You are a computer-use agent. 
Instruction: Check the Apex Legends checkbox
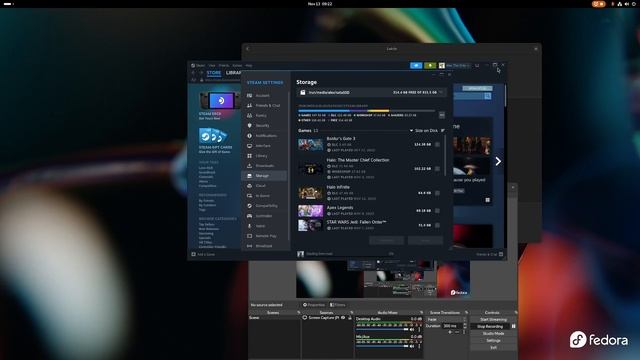coord(438,211)
